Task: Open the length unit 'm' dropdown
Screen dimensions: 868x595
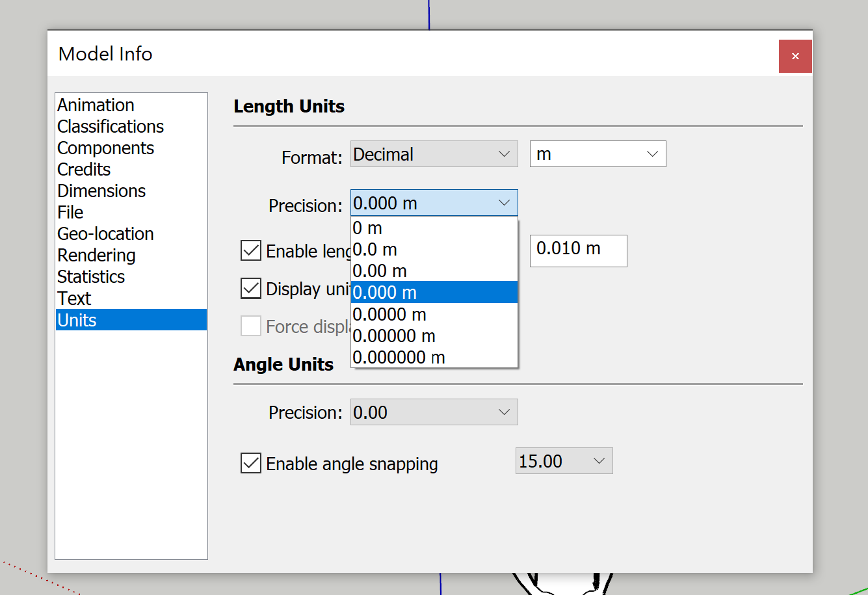Action: 598,154
